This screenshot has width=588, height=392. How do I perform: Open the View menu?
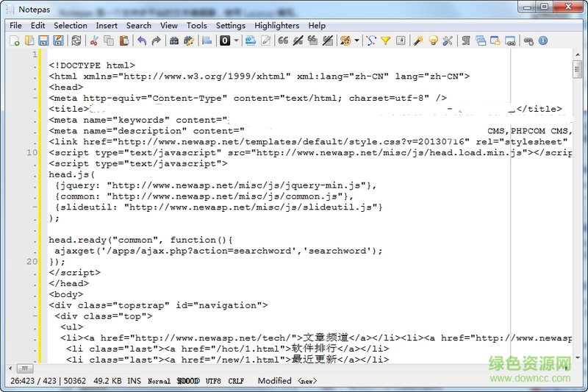pyautogui.click(x=169, y=26)
